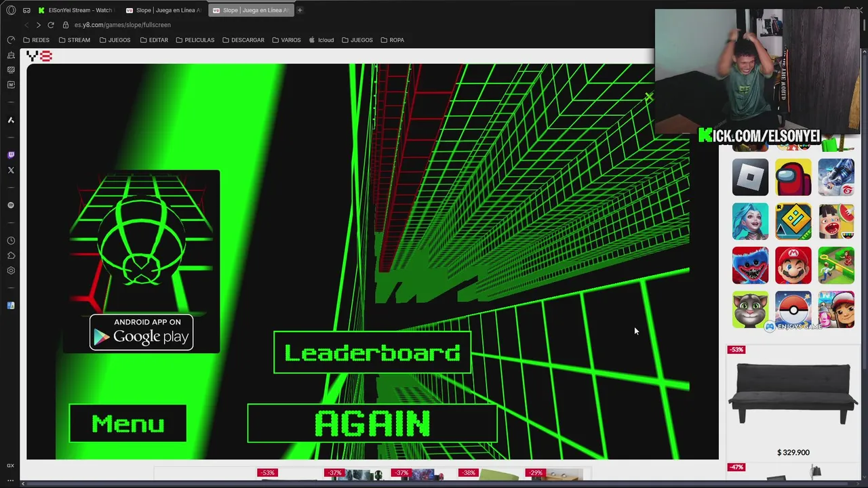Open the $329.900 sofa ad
The width and height of the screenshot is (868, 488).
coord(793,403)
